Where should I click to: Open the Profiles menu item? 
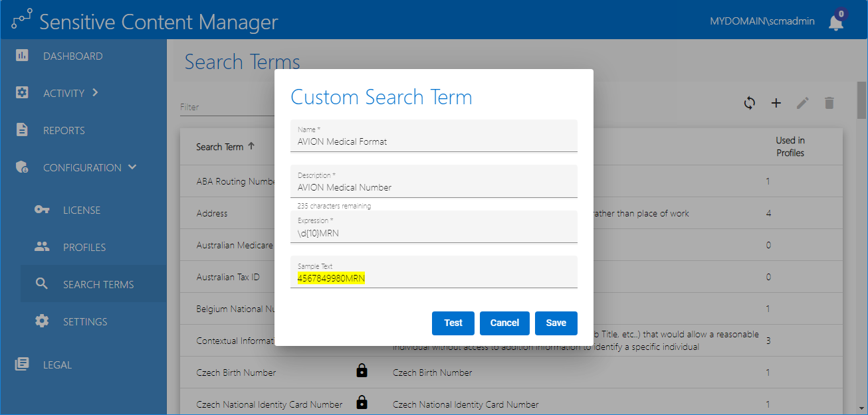(84, 247)
